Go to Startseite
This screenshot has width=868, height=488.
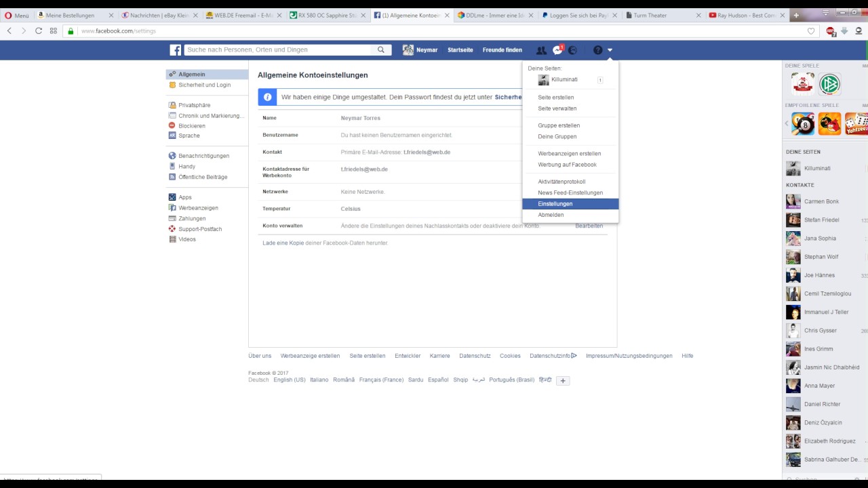[460, 50]
